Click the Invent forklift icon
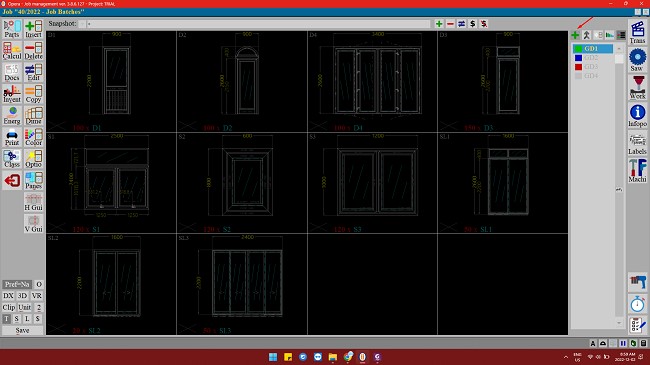Screen dimensions: 650x365 [12, 94]
